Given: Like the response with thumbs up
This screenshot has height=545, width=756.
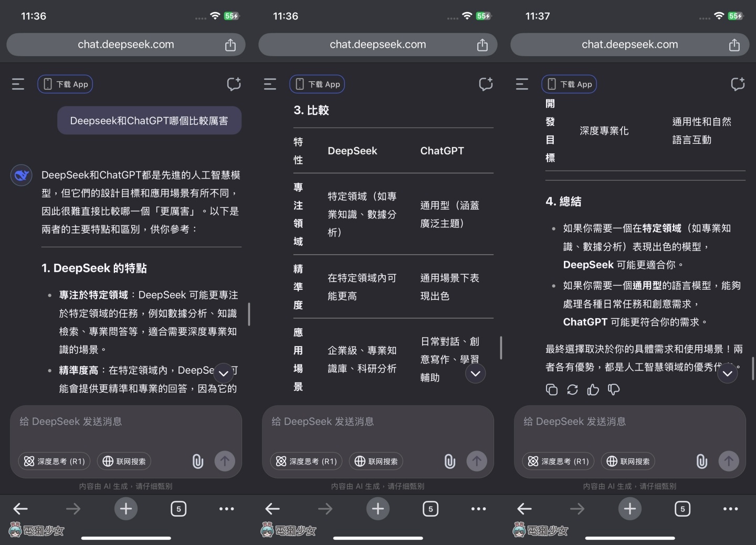Looking at the screenshot, I should tap(593, 390).
